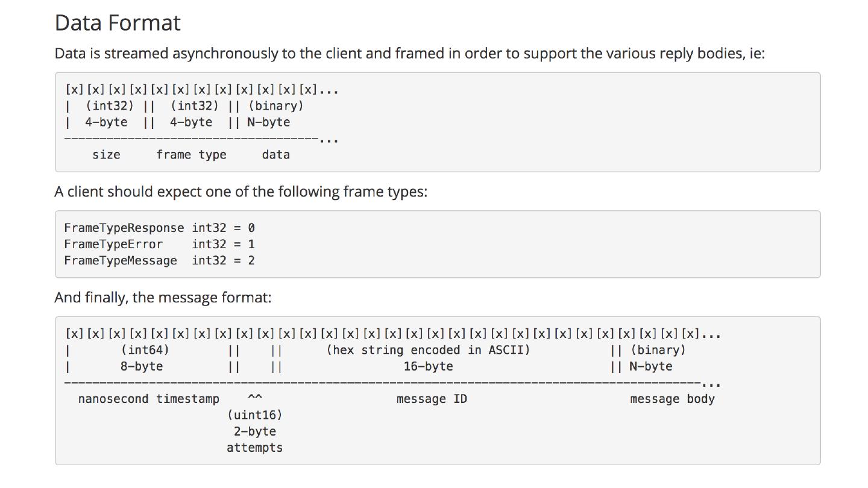Image resolution: width=868 pixels, height=488 pixels.
Task: Click the 'frame type' label in the first diagram
Action: [x=191, y=155]
